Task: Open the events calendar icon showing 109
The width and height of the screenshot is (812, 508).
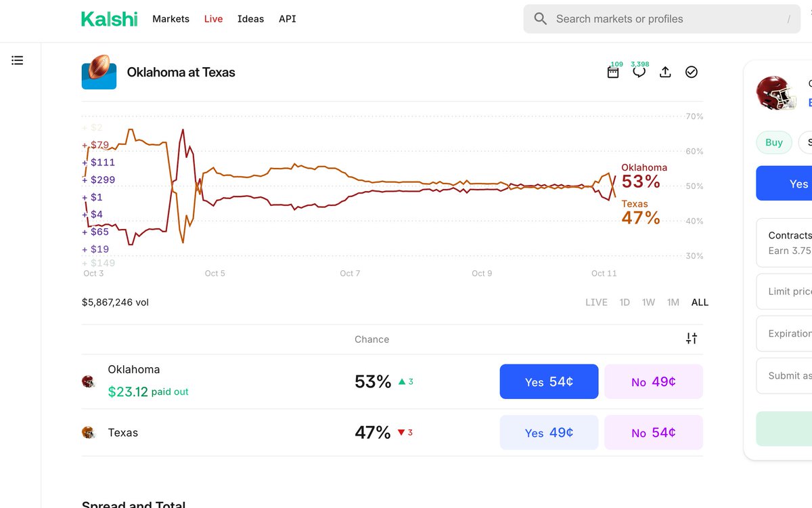Action: coord(613,72)
